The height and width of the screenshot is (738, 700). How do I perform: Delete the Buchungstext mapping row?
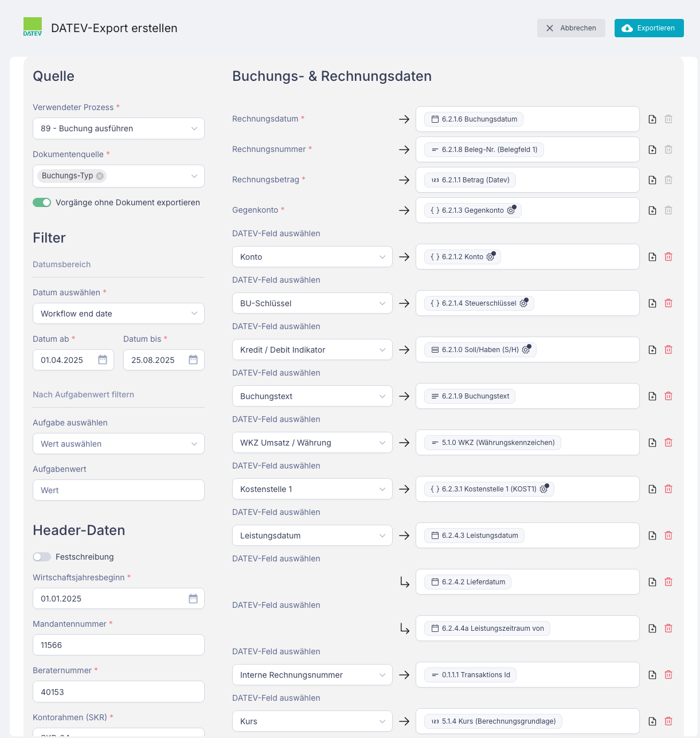click(x=668, y=396)
